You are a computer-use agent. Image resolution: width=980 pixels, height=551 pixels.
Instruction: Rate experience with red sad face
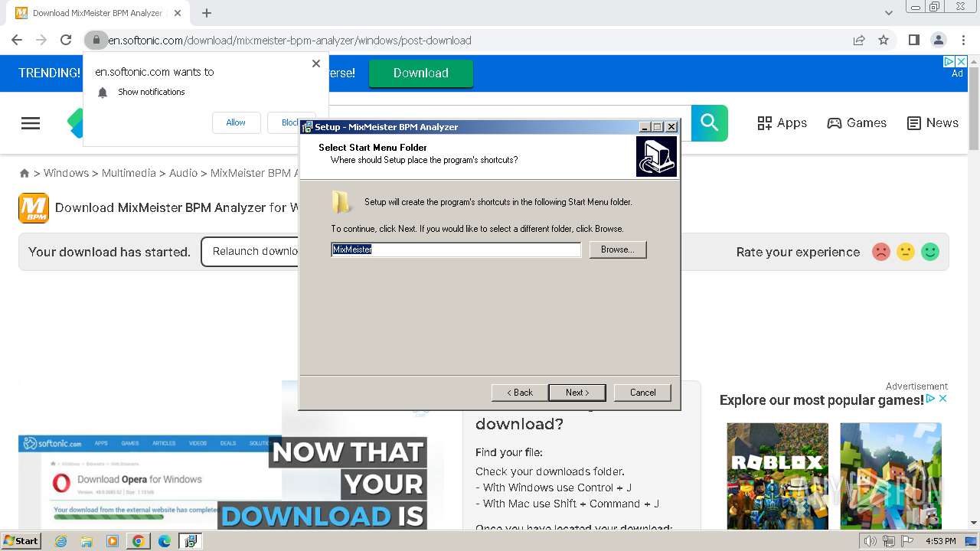(x=881, y=252)
